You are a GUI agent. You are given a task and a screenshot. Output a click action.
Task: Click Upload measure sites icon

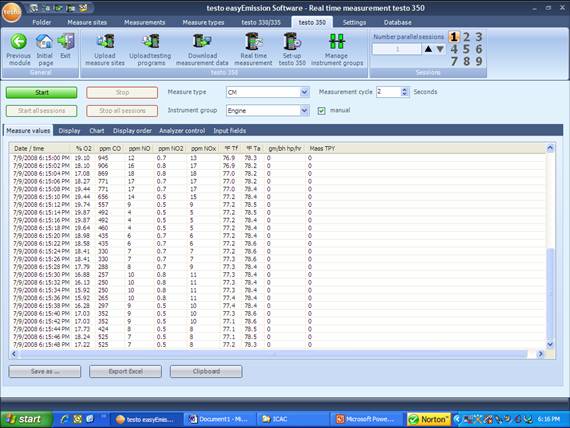[105, 41]
